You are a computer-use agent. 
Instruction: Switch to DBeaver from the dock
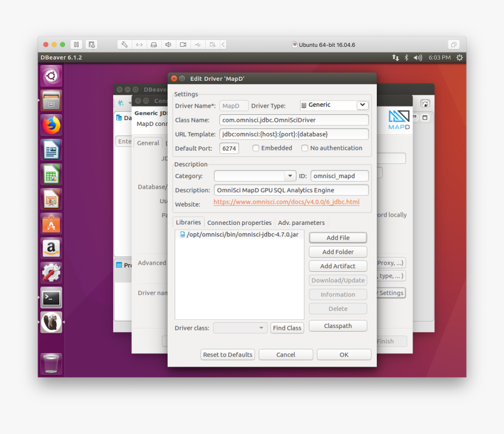(x=51, y=322)
